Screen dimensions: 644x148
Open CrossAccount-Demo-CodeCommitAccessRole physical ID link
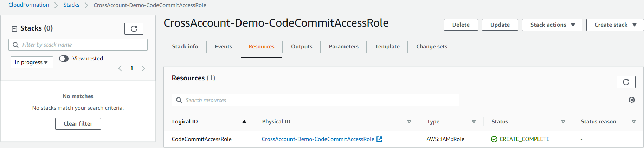[318, 139]
